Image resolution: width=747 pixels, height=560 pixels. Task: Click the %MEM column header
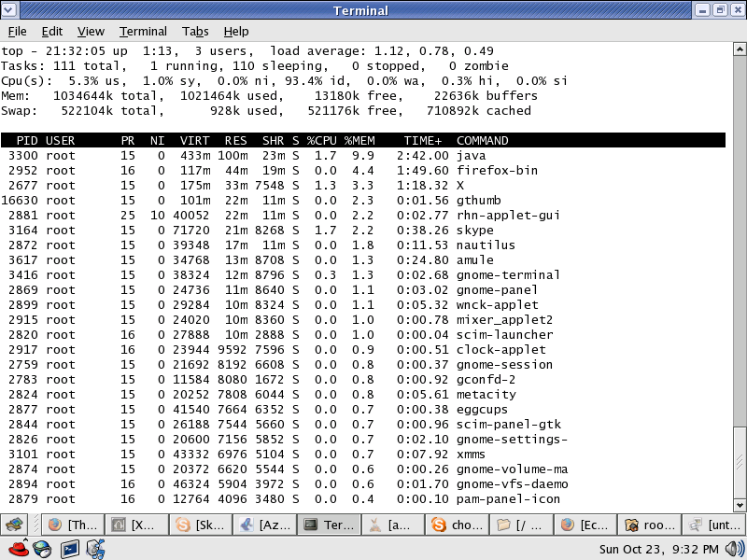(x=359, y=141)
